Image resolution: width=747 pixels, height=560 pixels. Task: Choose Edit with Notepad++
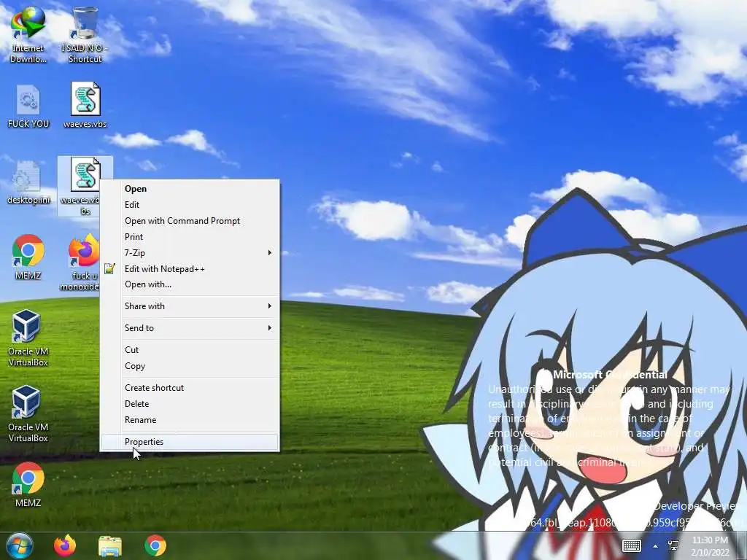(190, 269)
